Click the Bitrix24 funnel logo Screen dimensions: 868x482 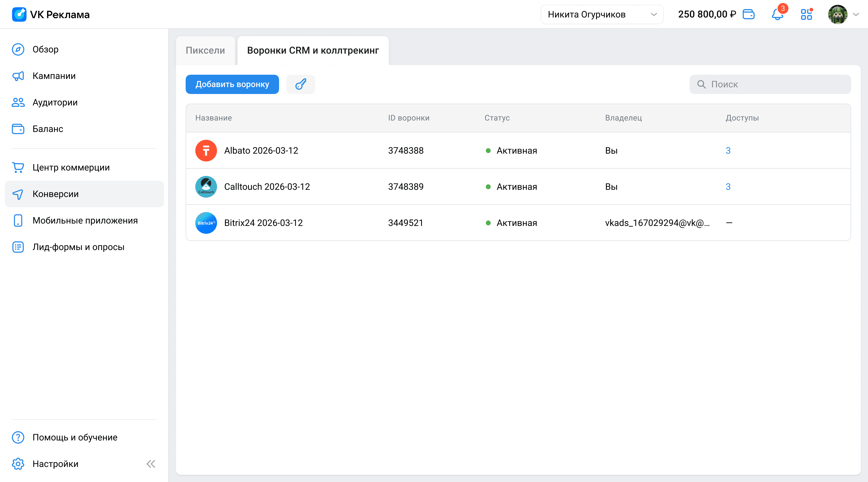[206, 223]
